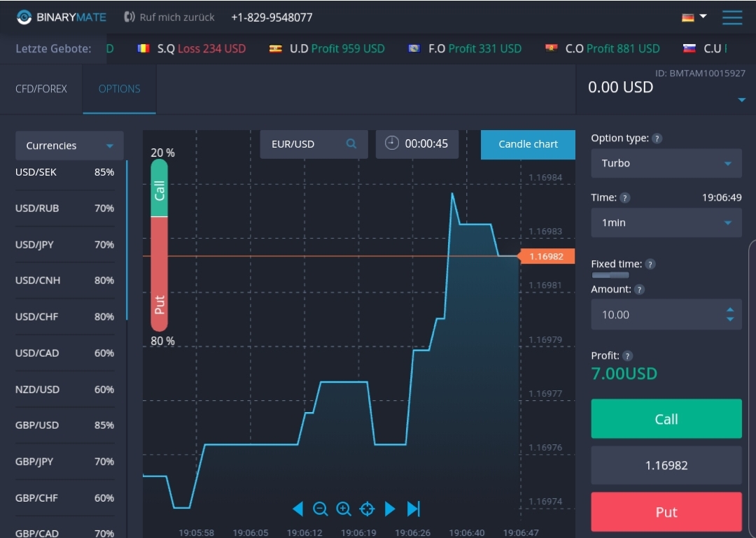
Task: Decrease amount with down stepper arrow
Action: pos(730,319)
